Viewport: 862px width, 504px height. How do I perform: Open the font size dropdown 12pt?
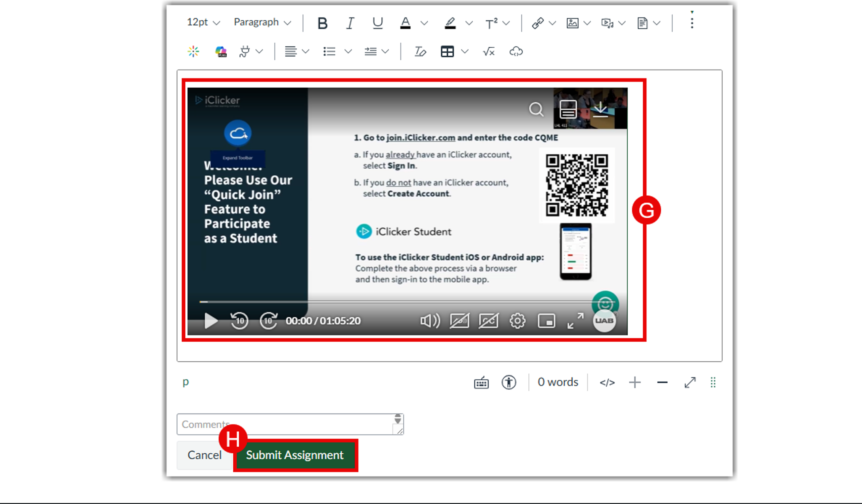pos(203,22)
